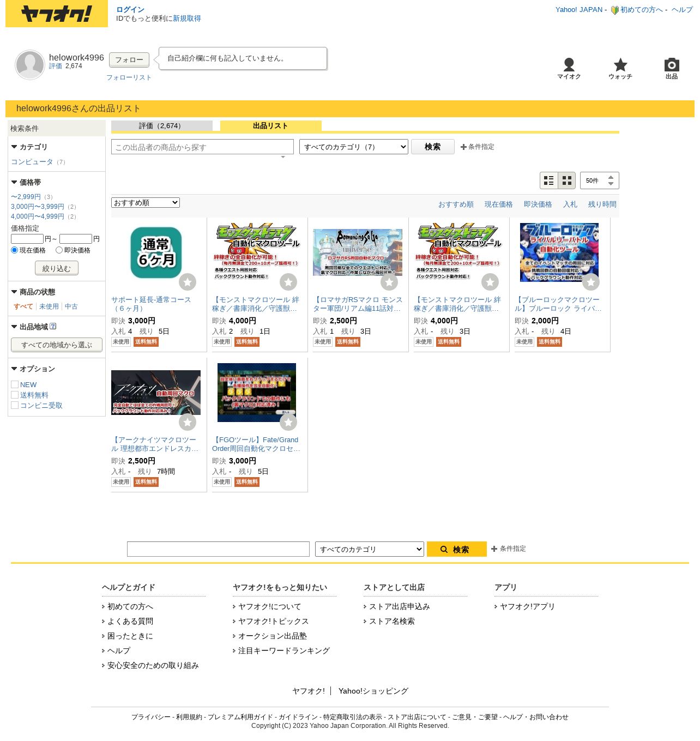Click the フォロー button
Viewport: 700px width, 741px height.
tap(129, 60)
